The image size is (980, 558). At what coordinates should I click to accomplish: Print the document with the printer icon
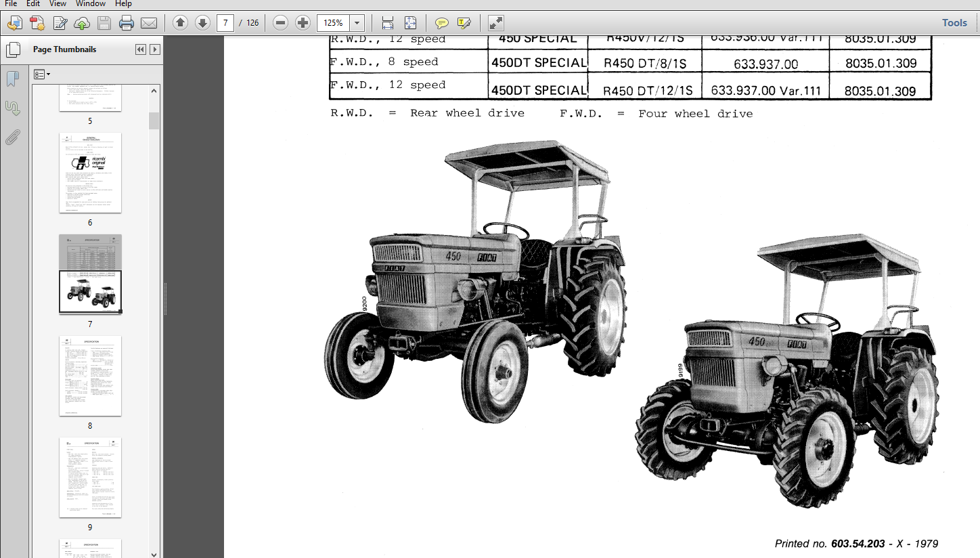tap(127, 23)
